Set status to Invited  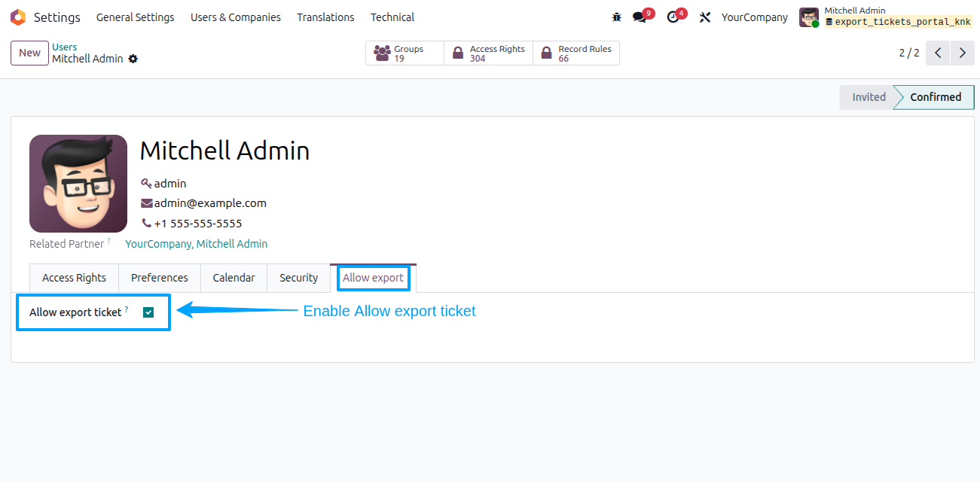[x=869, y=97]
